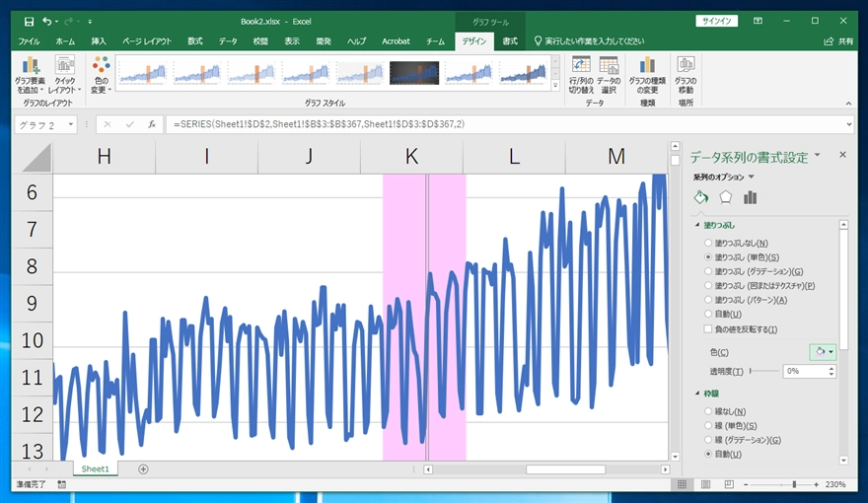Toggle Invert if negative (負の値を反転する) checkbox
This screenshot has width=868, height=503.
tap(708, 329)
